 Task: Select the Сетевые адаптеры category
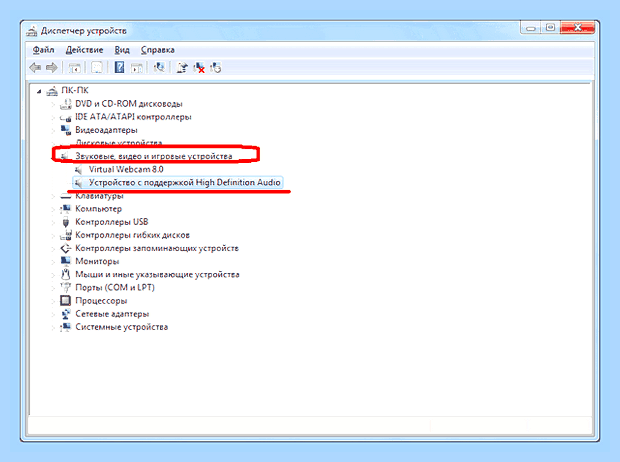[112, 314]
